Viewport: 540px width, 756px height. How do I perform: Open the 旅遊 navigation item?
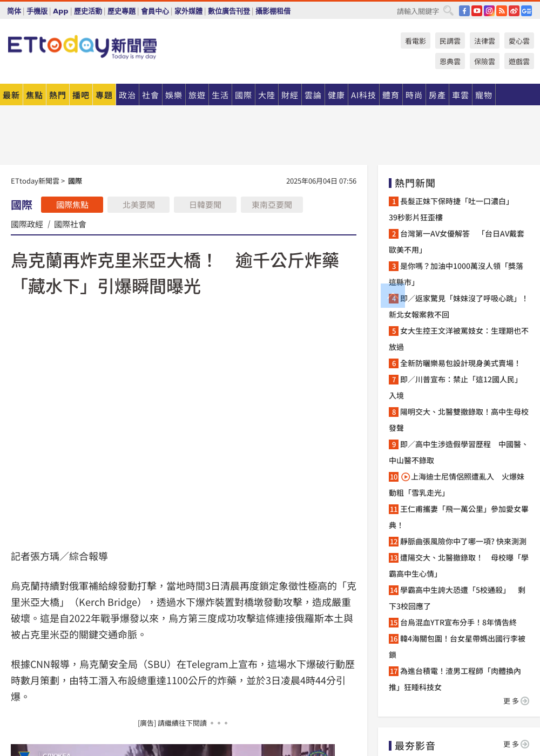[x=197, y=95]
